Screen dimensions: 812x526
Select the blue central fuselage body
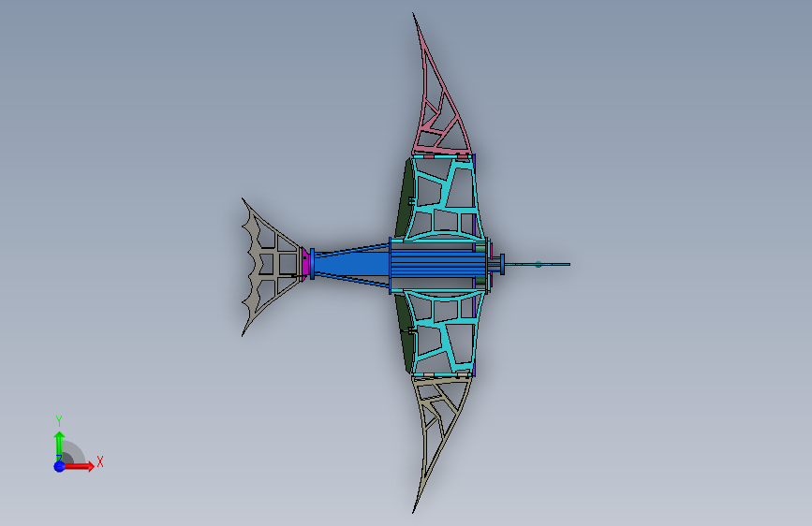pos(438,265)
